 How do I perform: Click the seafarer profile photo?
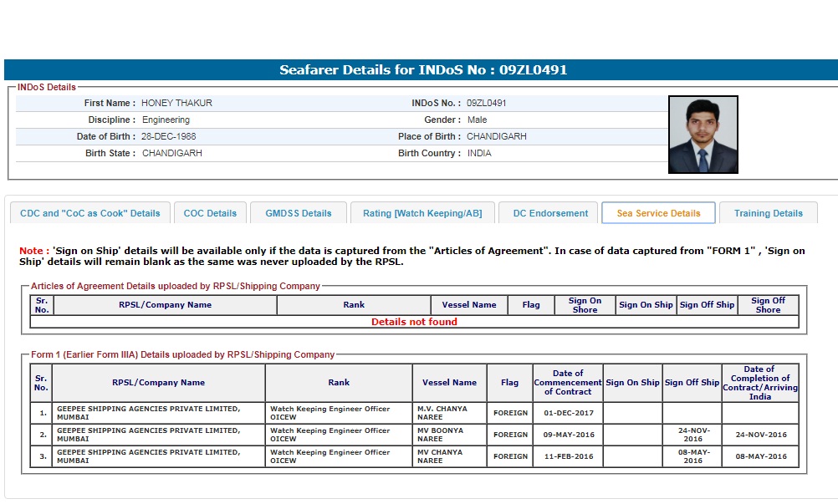click(x=703, y=135)
